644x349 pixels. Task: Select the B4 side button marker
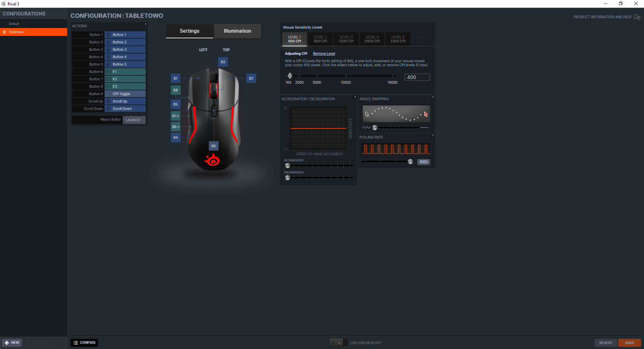point(175,137)
